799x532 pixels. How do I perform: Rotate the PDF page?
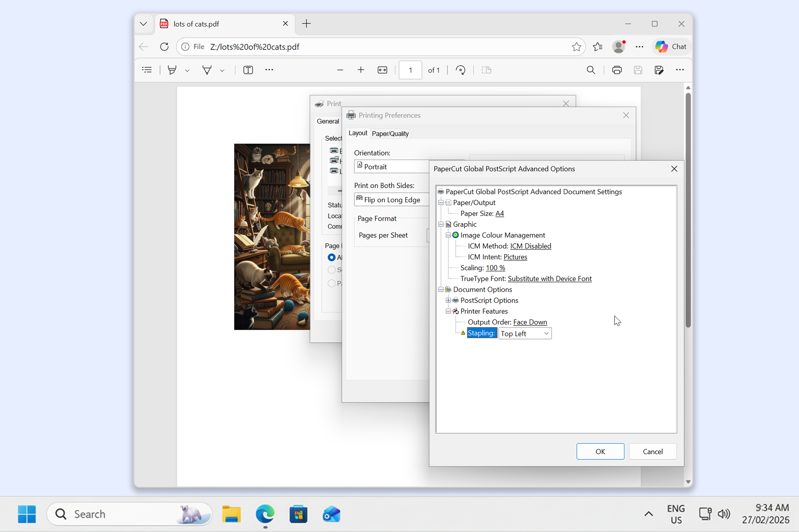point(460,70)
